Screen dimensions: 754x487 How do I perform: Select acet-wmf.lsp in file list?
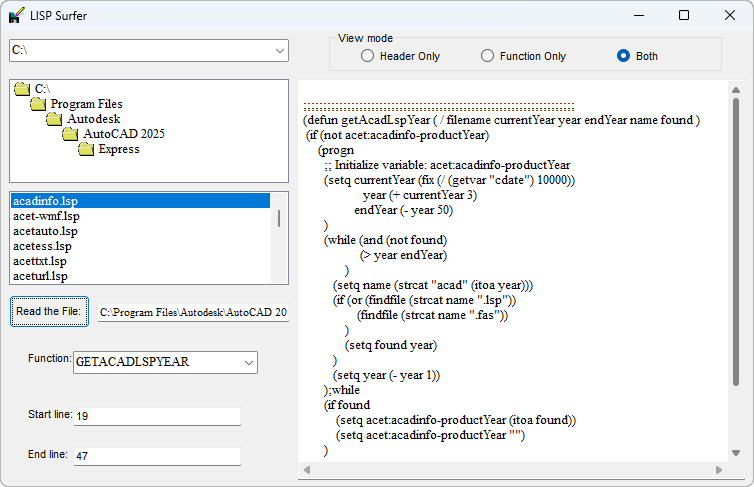click(46, 216)
